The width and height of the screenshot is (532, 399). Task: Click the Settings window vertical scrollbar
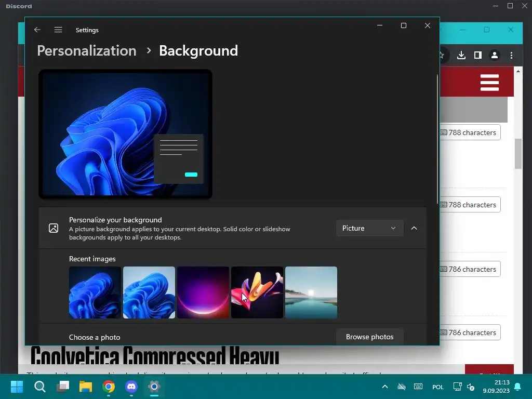437,139
